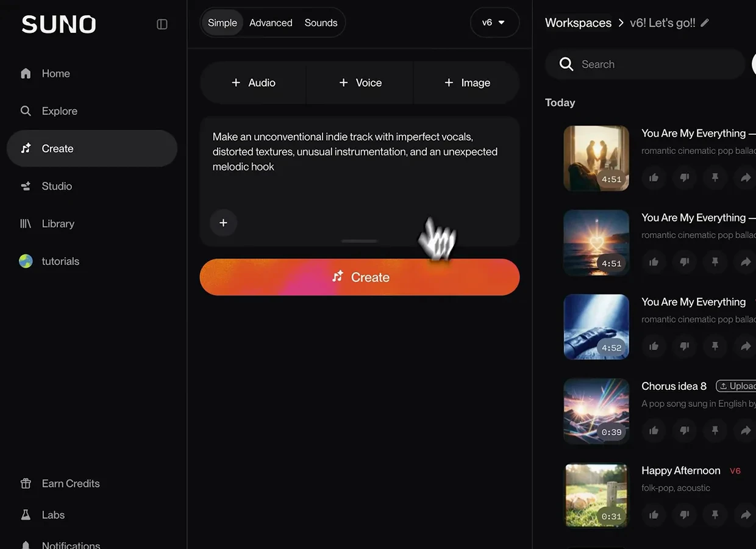Switch to the Sounds tab

(x=321, y=23)
